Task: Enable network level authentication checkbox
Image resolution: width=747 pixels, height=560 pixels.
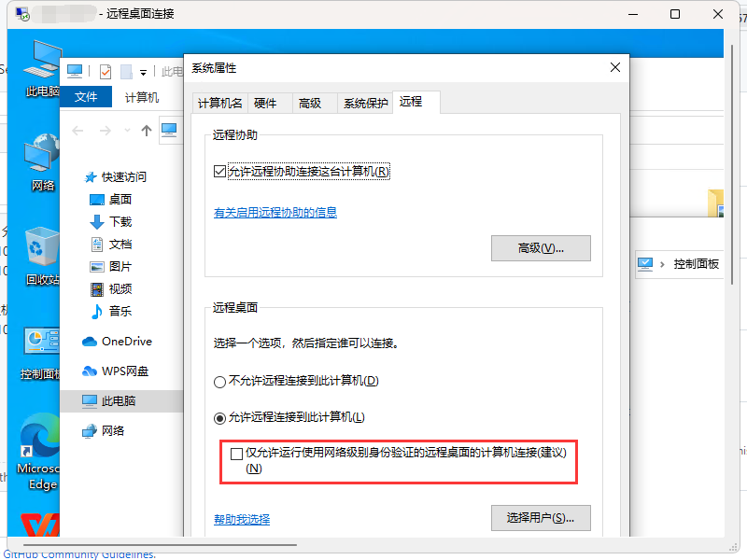Action: [x=237, y=454]
